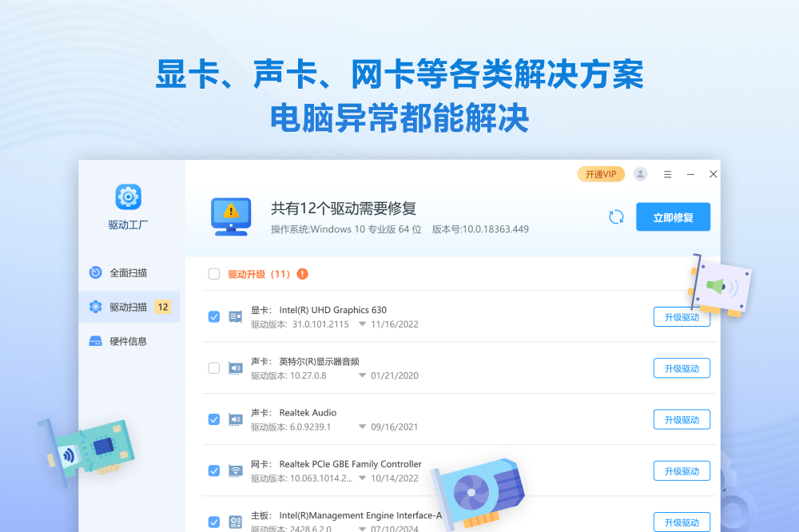Viewport: 799px width, 532px height.
Task: Click the 立即修复 button
Action: [673, 217]
